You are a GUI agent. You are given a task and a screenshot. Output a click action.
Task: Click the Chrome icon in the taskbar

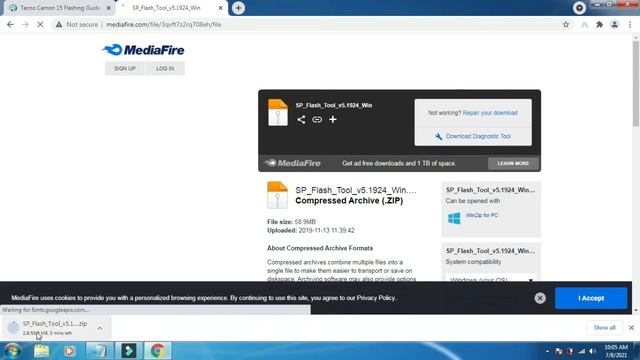[x=158, y=351]
